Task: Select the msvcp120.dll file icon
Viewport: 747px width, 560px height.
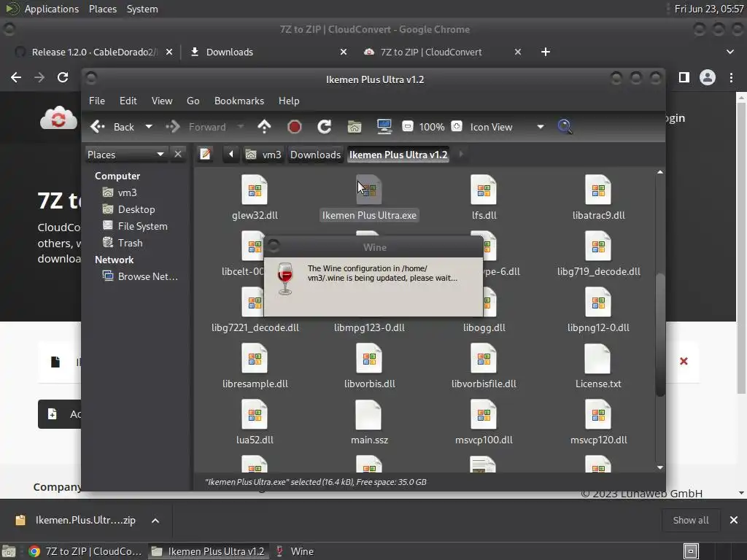Action: point(598,414)
